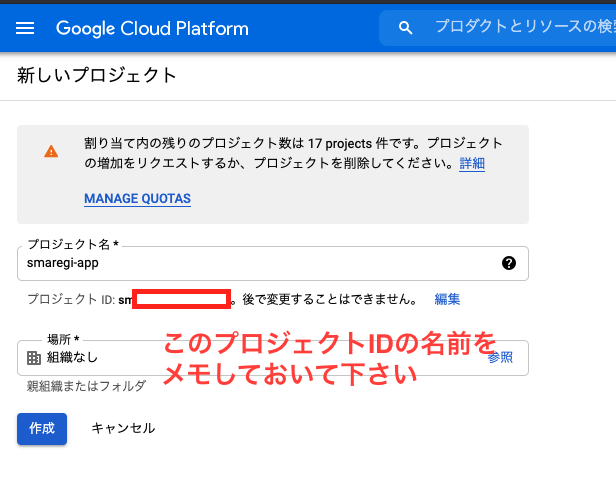
Task: Click the blue 作成 button
Action: 42,429
